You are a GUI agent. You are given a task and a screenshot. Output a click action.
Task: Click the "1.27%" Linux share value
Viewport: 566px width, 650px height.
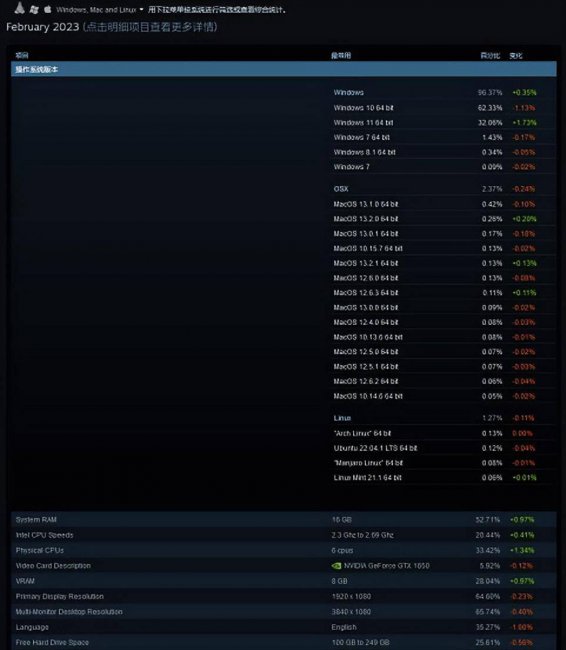pos(492,418)
